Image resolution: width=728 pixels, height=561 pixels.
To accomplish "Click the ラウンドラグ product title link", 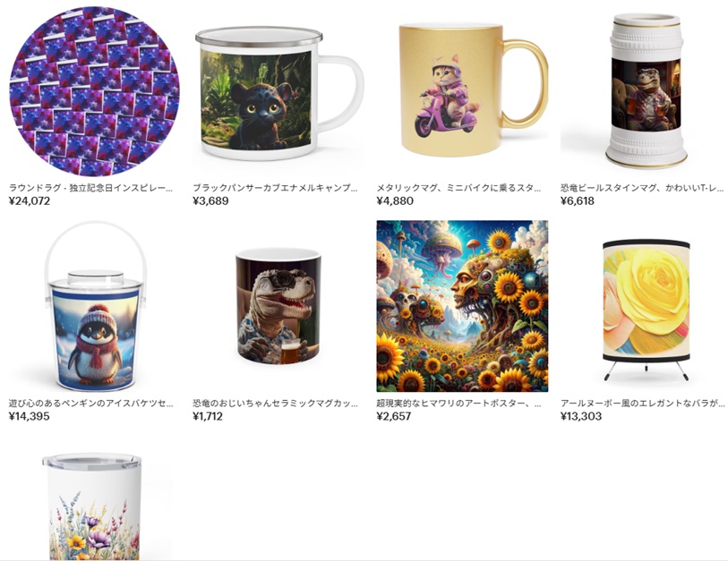I will pos(91,188).
